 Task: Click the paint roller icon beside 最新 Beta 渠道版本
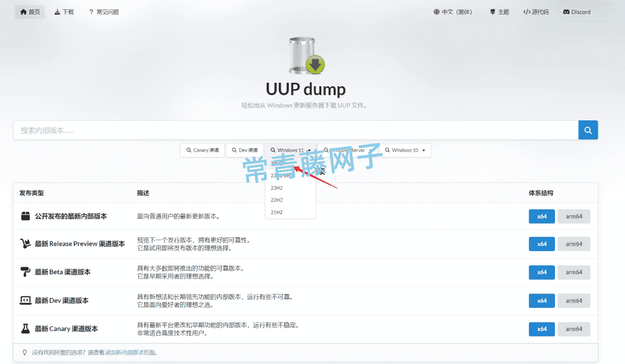pos(25,272)
